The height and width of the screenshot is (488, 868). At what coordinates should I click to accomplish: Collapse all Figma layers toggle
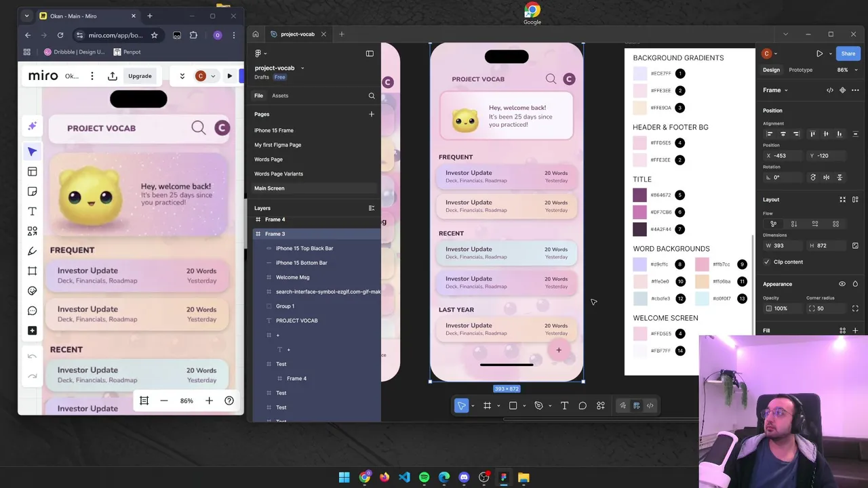371,208
